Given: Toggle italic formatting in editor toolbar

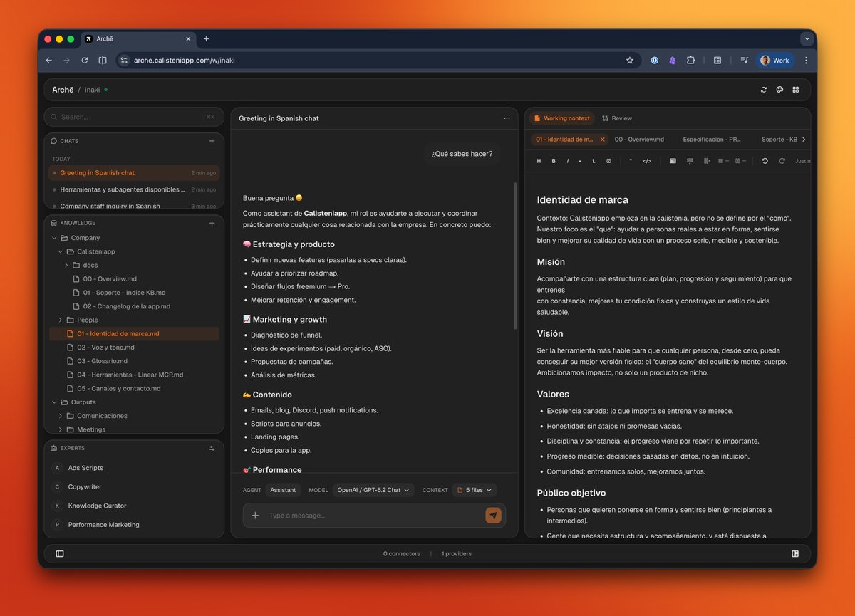Looking at the screenshot, I should (568, 161).
